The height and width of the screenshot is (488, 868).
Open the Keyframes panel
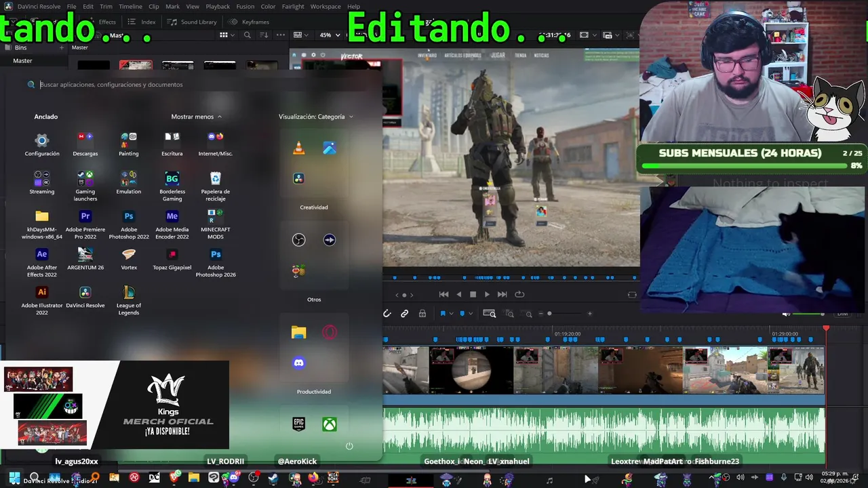[250, 22]
